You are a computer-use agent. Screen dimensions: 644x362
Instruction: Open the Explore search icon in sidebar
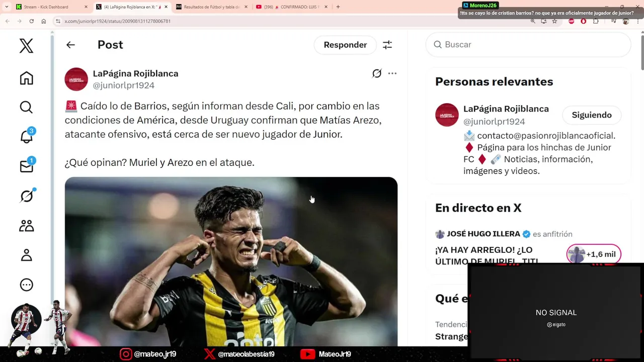point(26,107)
